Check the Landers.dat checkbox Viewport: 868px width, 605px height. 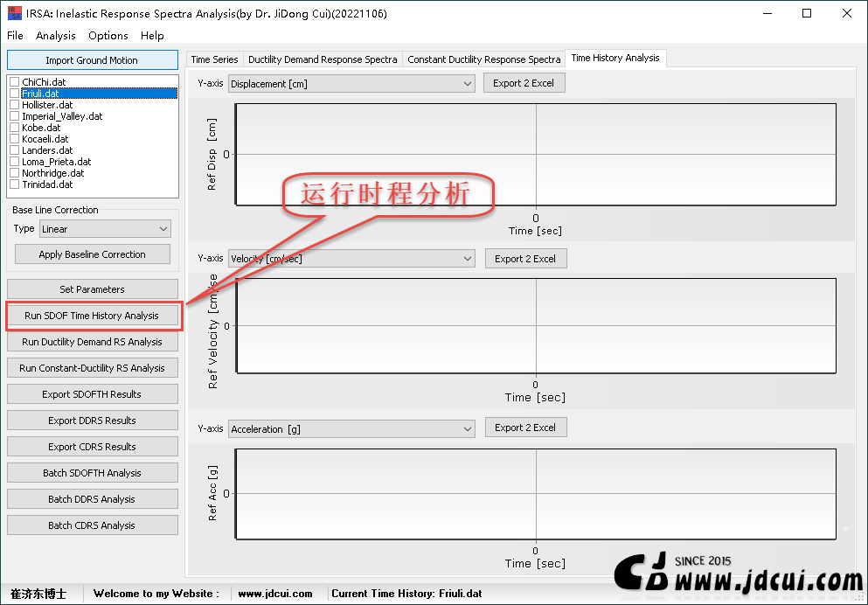point(14,150)
